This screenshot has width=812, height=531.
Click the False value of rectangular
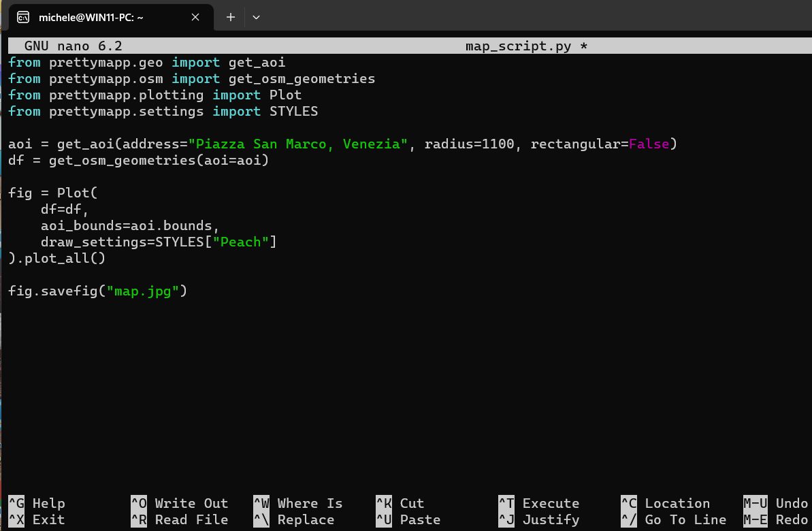coord(649,144)
